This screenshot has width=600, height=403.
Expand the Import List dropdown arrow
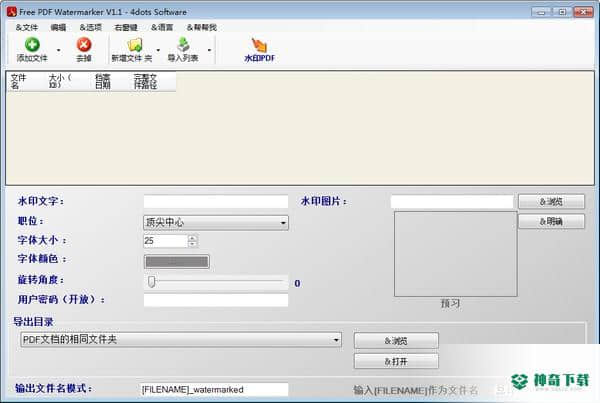(x=209, y=50)
